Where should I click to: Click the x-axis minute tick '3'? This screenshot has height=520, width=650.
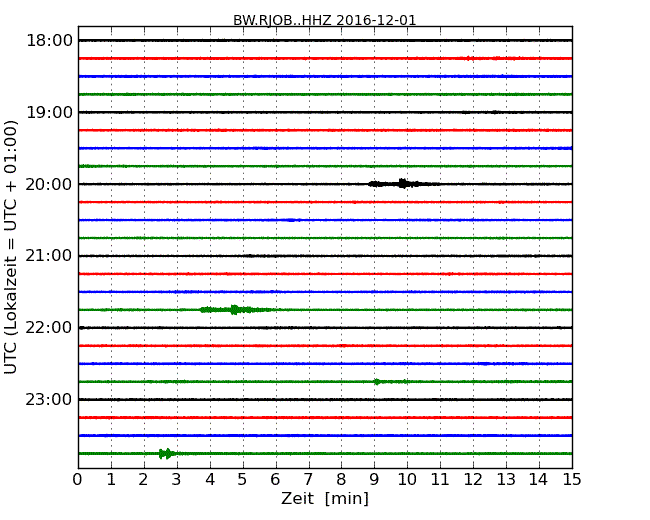click(x=177, y=480)
